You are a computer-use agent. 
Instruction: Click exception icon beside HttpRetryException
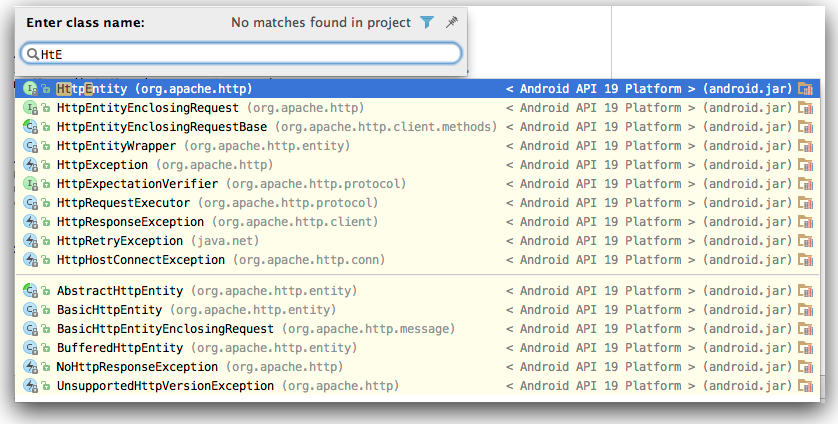click(x=30, y=241)
